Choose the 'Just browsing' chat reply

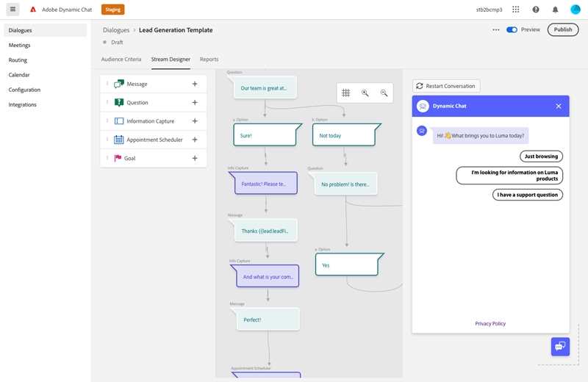(x=541, y=156)
